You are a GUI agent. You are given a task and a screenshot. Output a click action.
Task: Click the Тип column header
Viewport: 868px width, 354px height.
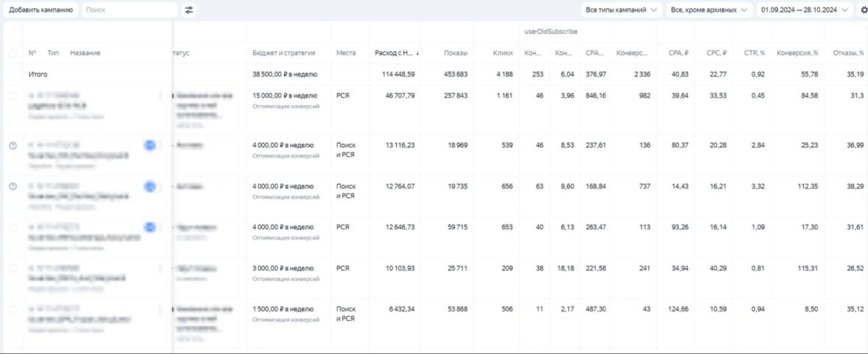[53, 53]
